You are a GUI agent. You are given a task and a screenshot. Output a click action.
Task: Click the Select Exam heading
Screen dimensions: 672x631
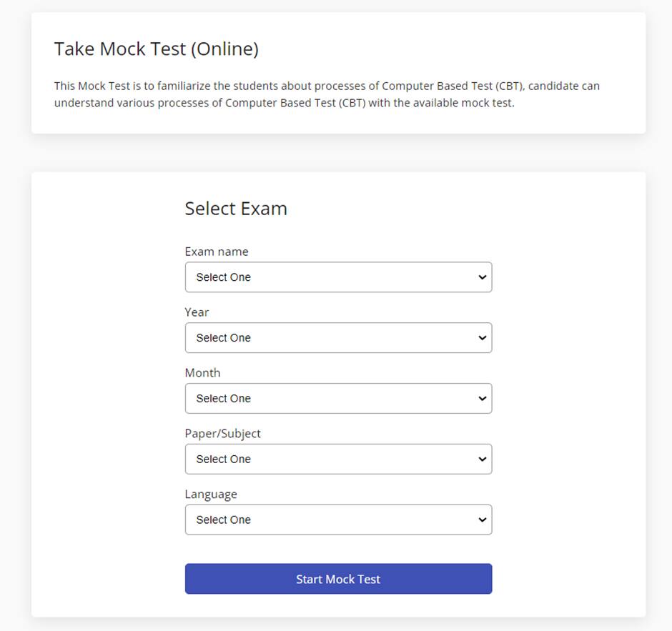tap(236, 209)
